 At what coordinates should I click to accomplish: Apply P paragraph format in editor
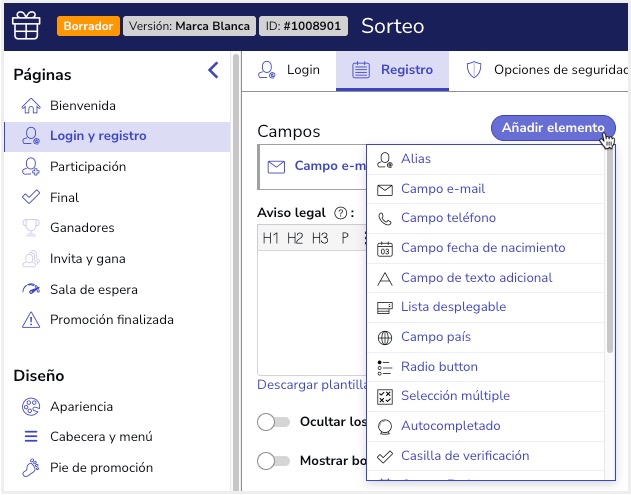click(345, 238)
